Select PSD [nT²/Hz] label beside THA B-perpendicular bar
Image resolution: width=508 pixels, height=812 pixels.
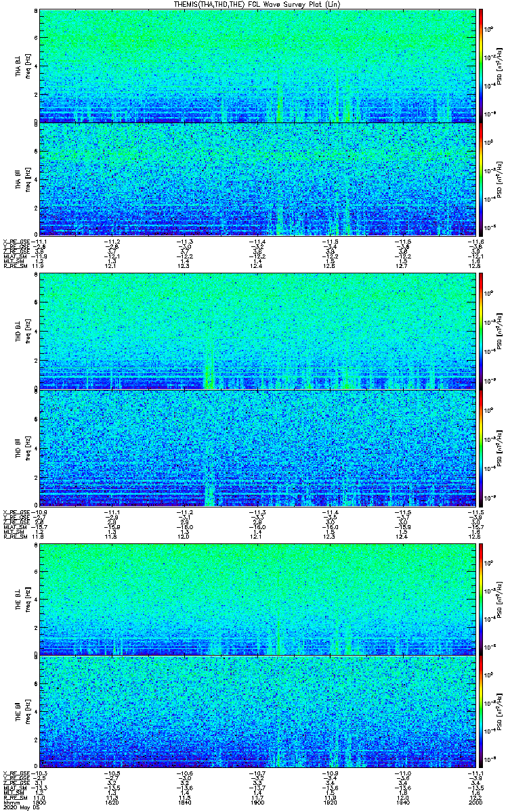pos(499,66)
